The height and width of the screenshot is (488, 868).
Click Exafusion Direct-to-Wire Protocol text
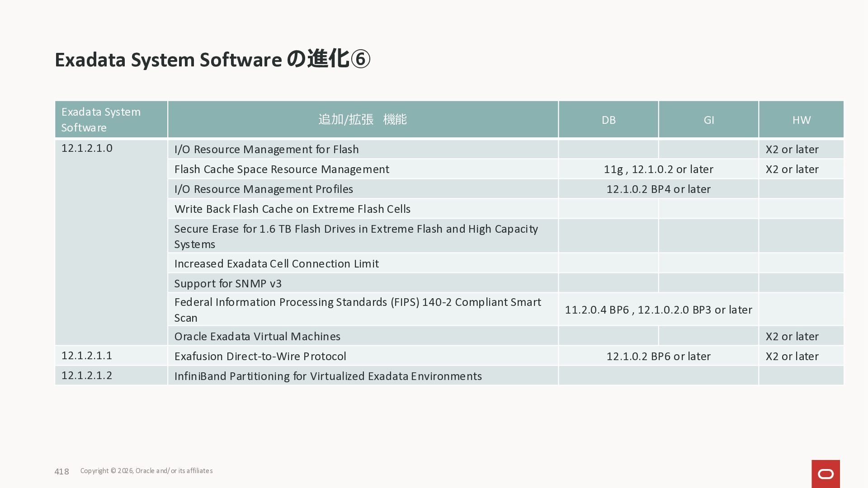coord(260,357)
